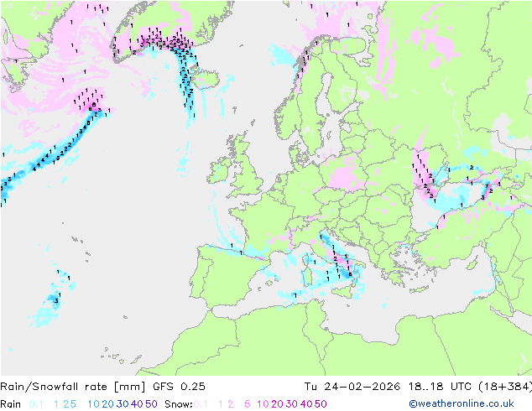Image resolution: width=532 pixels, height=411 pixels.
Task: Click the '(18+384)' forecast hour text
Action: pos(505,387)
